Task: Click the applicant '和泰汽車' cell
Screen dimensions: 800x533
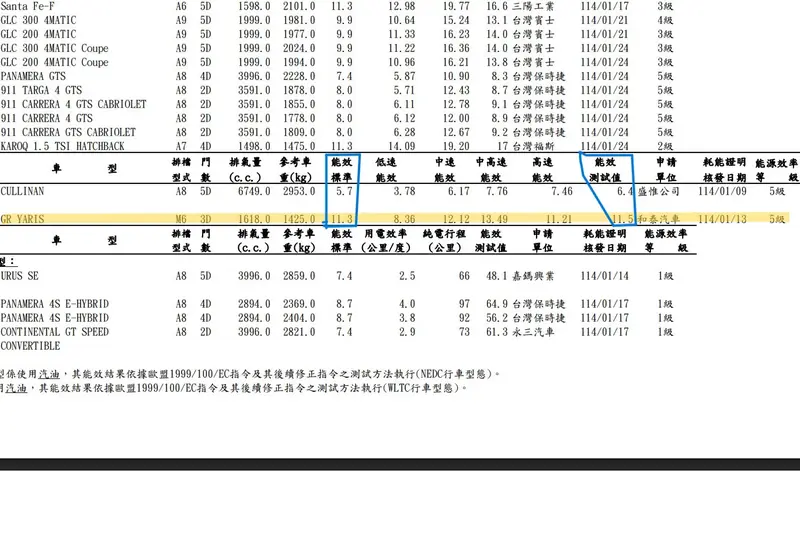Action: [x=659, y=219]
